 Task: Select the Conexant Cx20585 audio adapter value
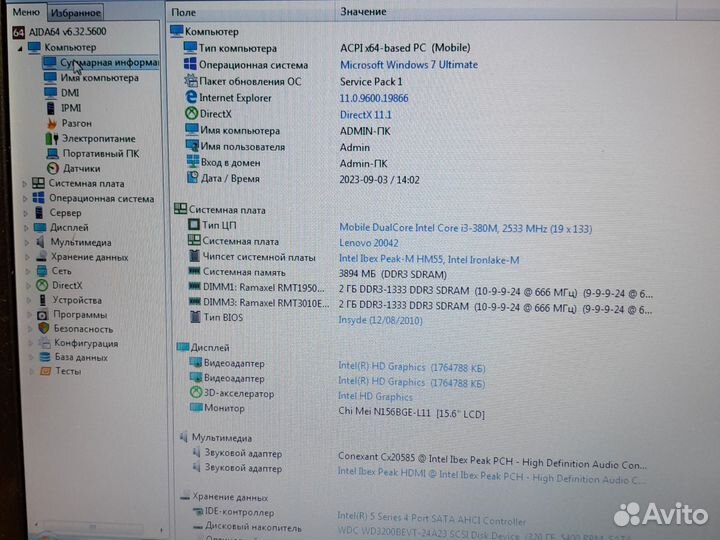pyautogui.click(x=492, y=461)
